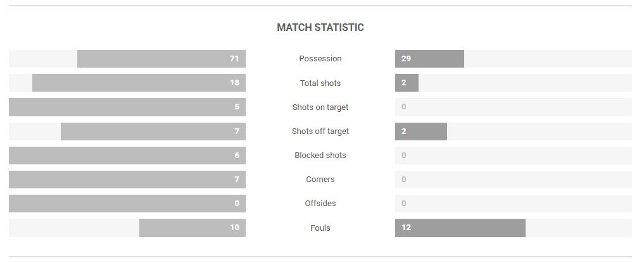Image resolution: width=644 pixels, height=263 pixels.
Task: Select the Shots on target label
Action: click(x=320, y=107)
